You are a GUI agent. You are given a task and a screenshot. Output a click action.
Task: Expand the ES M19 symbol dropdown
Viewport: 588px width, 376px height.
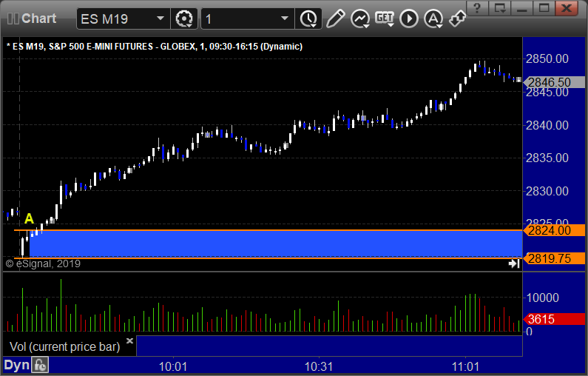tap(160, 19)
